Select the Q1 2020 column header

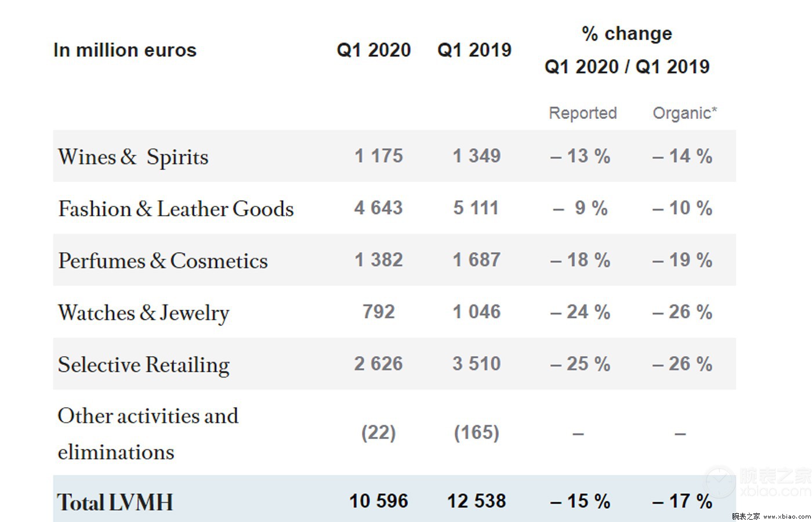click(x=374, y=50)
